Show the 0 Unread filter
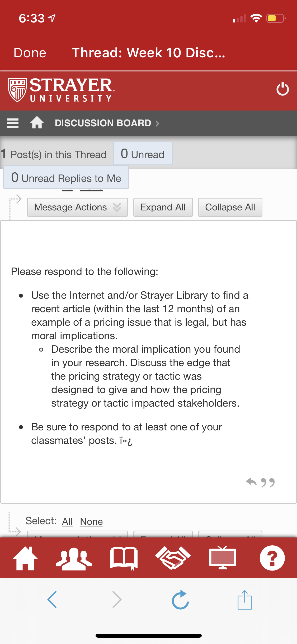This screenshot has height=644, width=297. tap(143, 154)
